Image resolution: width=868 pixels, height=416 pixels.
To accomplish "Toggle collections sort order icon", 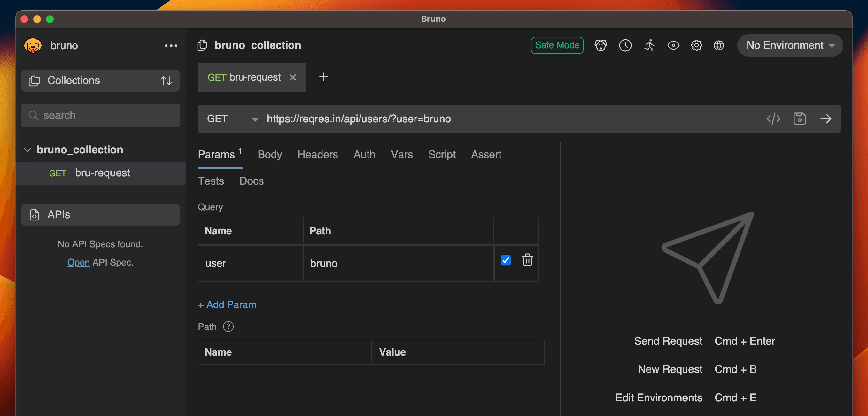I will 166,80.
